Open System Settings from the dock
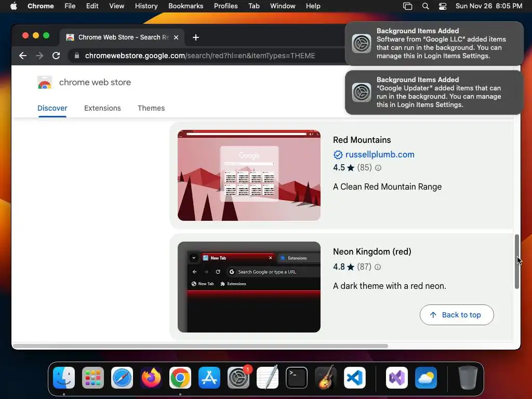Viewport: 532px width, 399px height. [238, 378]
